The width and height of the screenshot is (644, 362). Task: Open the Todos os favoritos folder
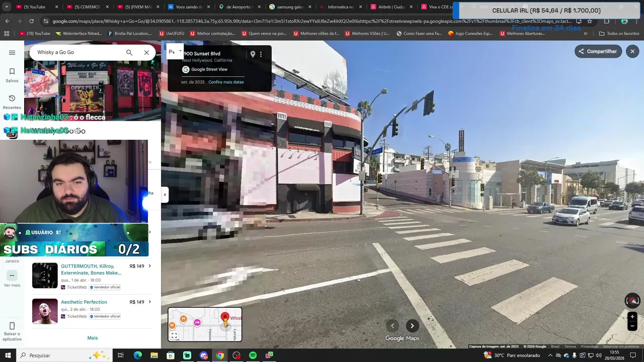619,33
